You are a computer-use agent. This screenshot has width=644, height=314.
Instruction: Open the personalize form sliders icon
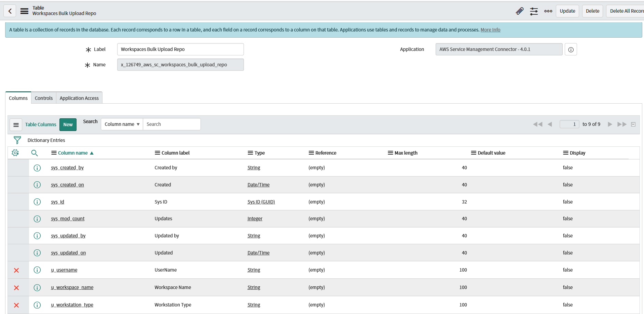534,11
